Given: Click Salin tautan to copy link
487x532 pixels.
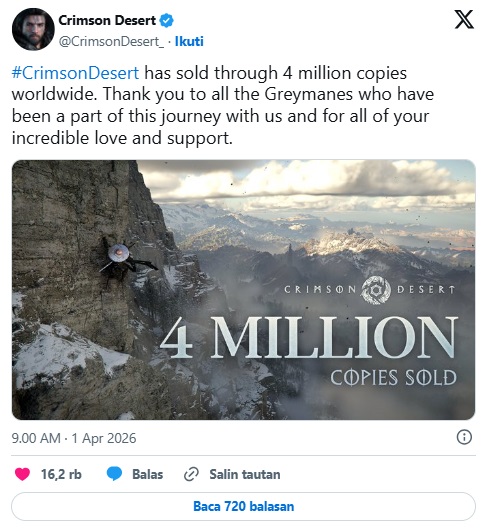Looking at the screenshot, I should point(245,474).
